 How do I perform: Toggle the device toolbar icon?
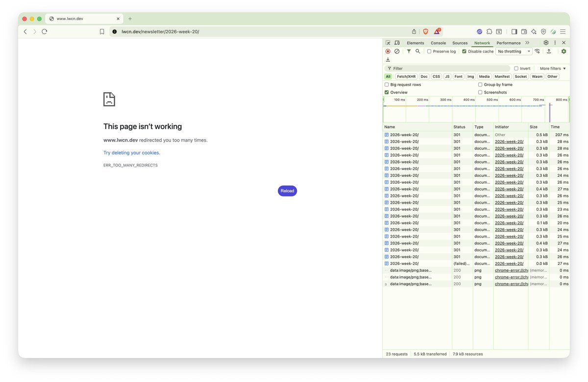tap(397, 43)
